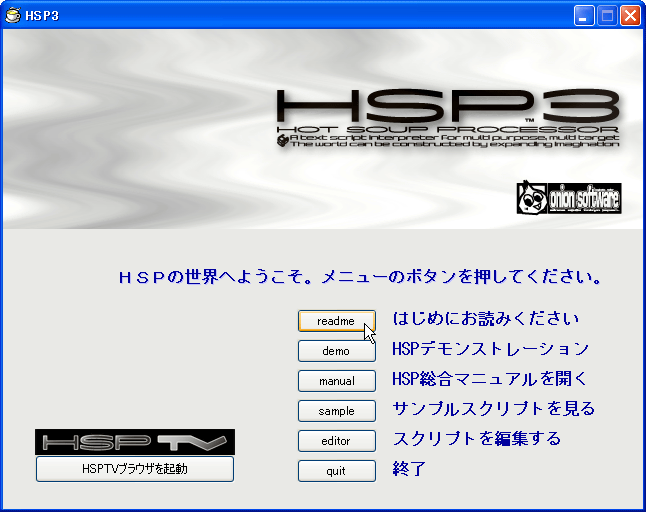The image size is (646, 512).
Task: Open the readme button
Action: coord(337,321)
